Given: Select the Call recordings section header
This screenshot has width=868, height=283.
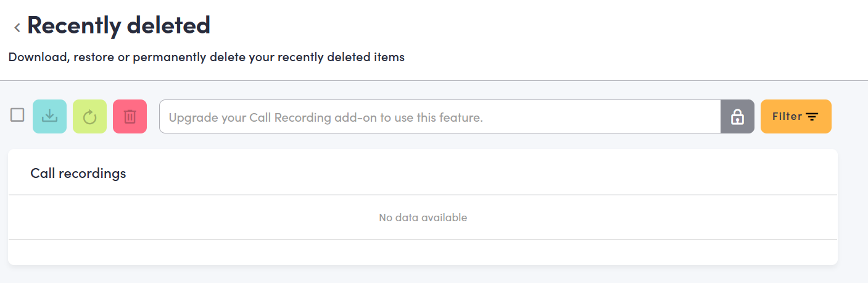Looking at the screenshot, I should click(78, 173).
